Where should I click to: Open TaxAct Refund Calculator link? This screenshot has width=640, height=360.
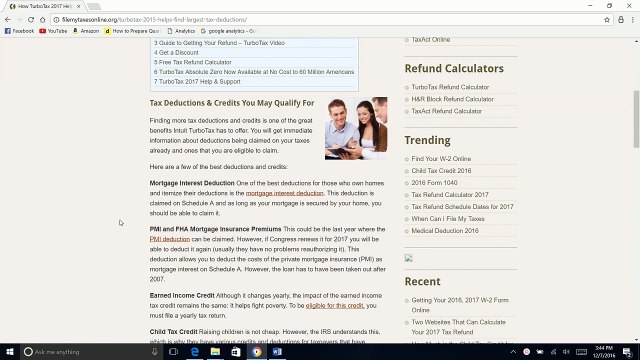point(447,111)
